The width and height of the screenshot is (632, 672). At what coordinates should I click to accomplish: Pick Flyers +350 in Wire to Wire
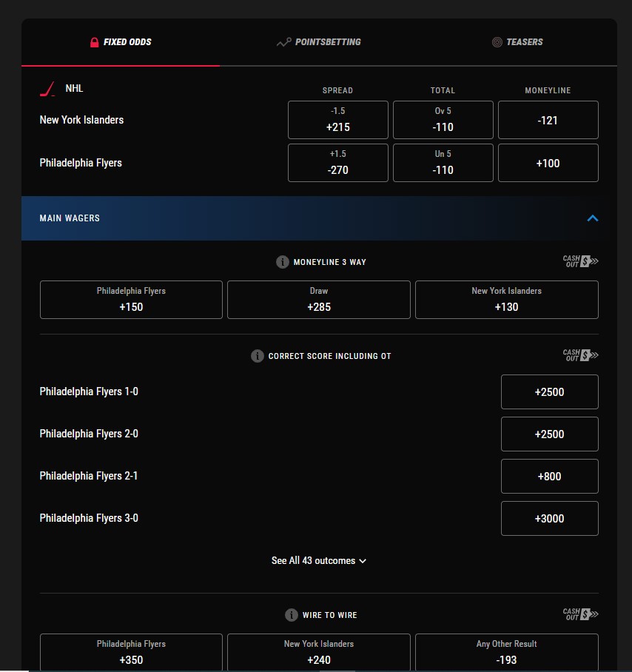point(131,652)
